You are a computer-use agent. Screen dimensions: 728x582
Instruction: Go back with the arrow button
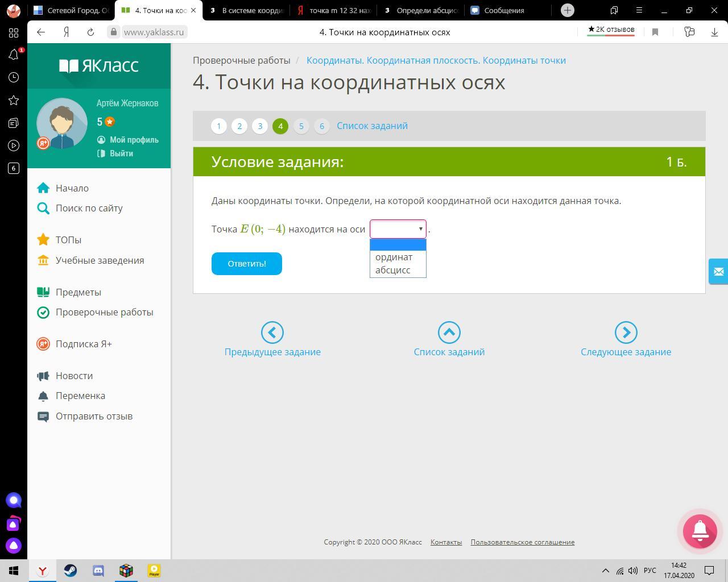coord(41,32)
